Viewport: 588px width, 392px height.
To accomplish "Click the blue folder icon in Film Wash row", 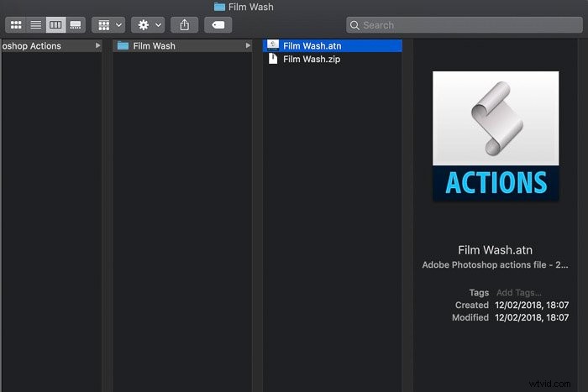I will pos(123,45).
